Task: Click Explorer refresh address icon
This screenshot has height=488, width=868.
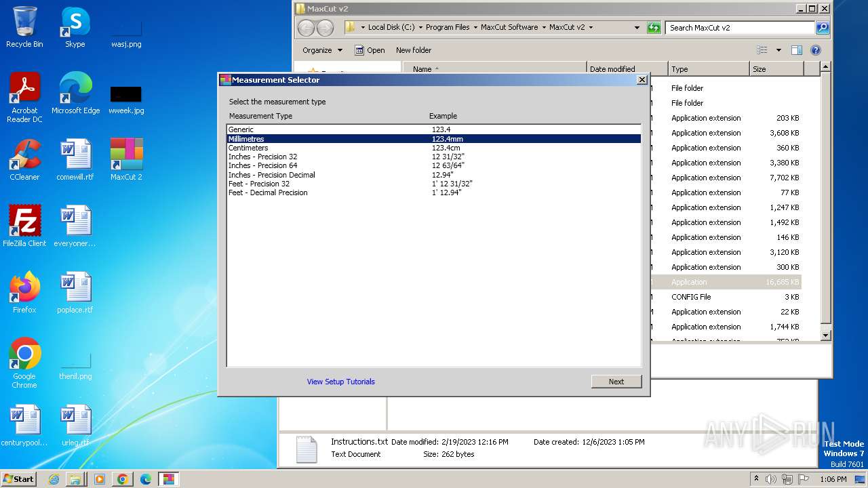Action: coord(654,28)
